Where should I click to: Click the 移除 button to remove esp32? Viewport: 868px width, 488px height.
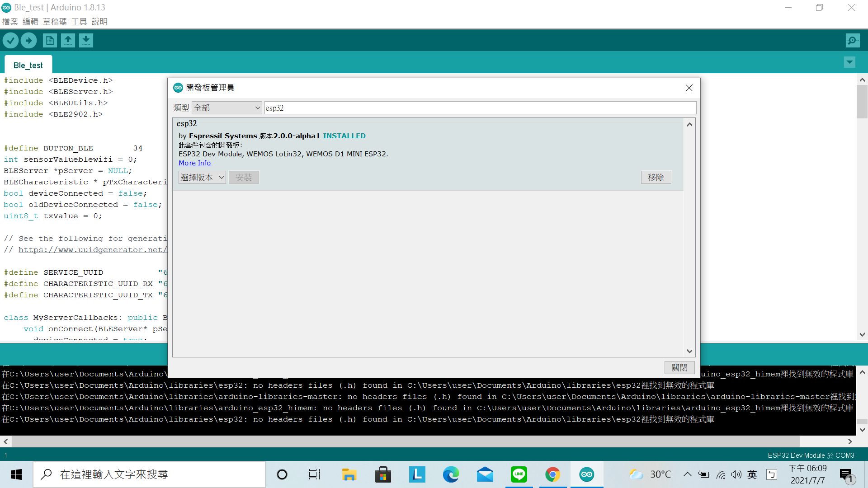[x=656, y=177]
